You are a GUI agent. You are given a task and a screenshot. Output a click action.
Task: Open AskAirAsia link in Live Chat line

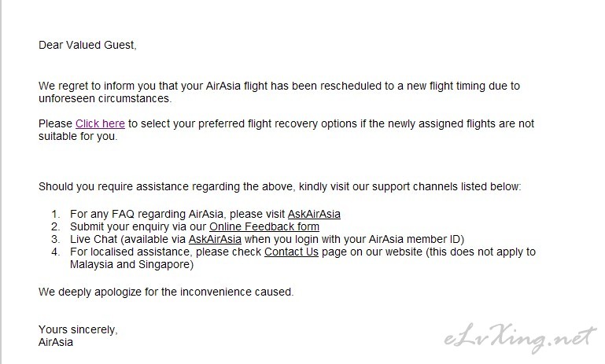click(x=215, y=240)
